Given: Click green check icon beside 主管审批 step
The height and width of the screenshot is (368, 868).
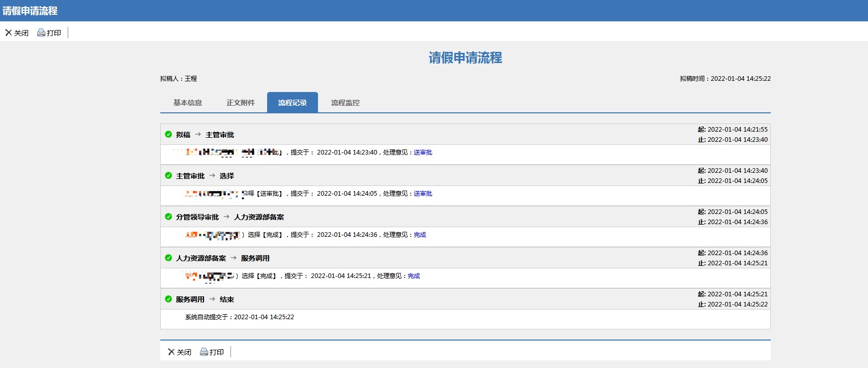Looking at the screenshot, I should coord(168,176).
